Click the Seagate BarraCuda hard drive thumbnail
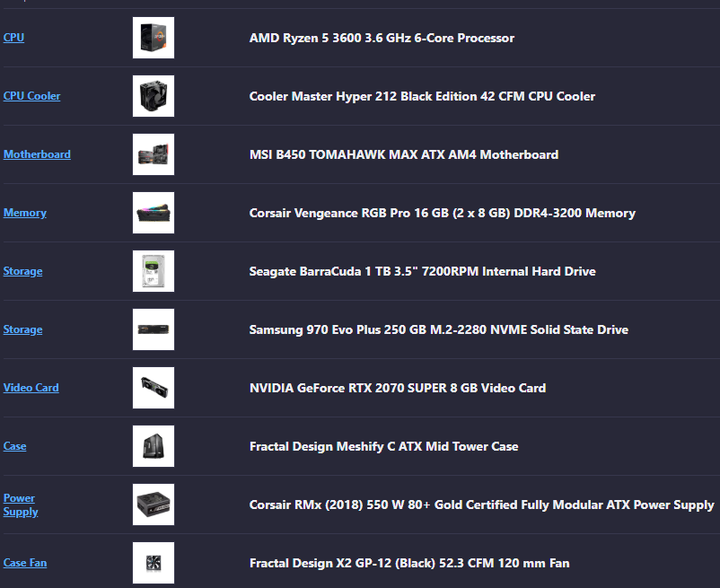Viewport: 720px width, 588px height. (x=154, y=271)
